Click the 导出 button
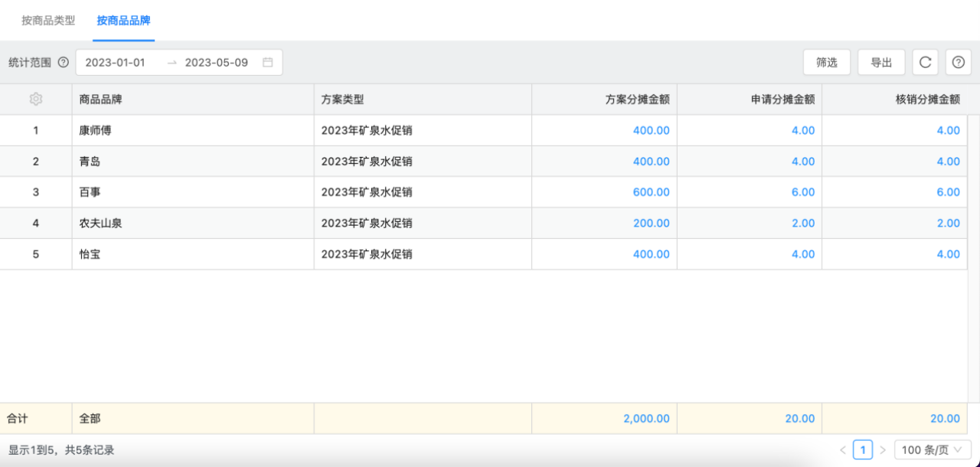Image resolution: width=980 pixels, height=467 pixels. (882, 63)
